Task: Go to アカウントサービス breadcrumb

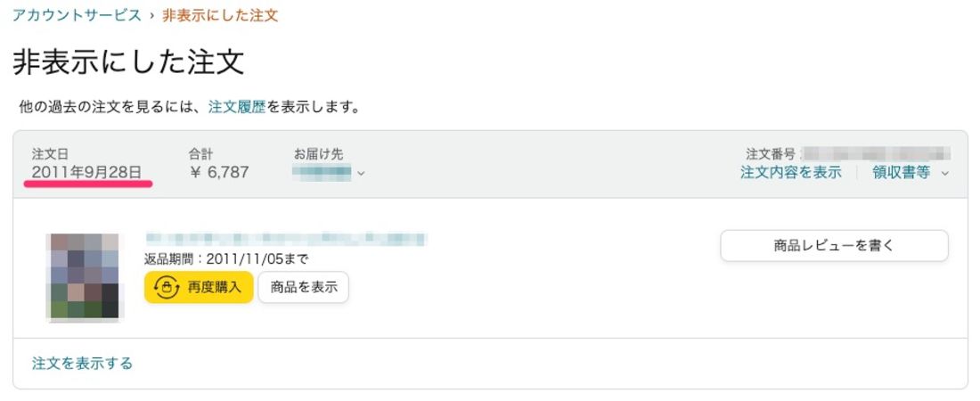Action: [x=77, y=16]
